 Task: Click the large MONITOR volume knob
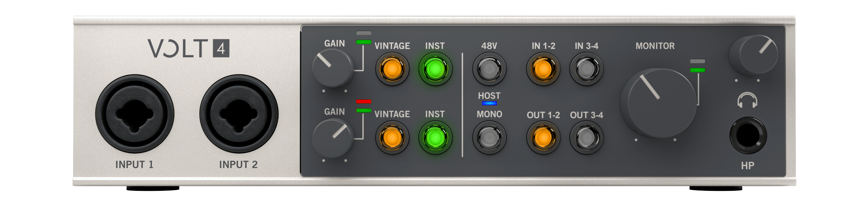click(658, 103)
